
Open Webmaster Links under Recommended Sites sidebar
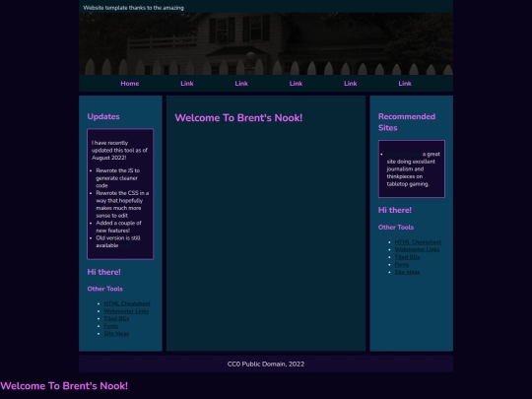[x=417, y=249]
